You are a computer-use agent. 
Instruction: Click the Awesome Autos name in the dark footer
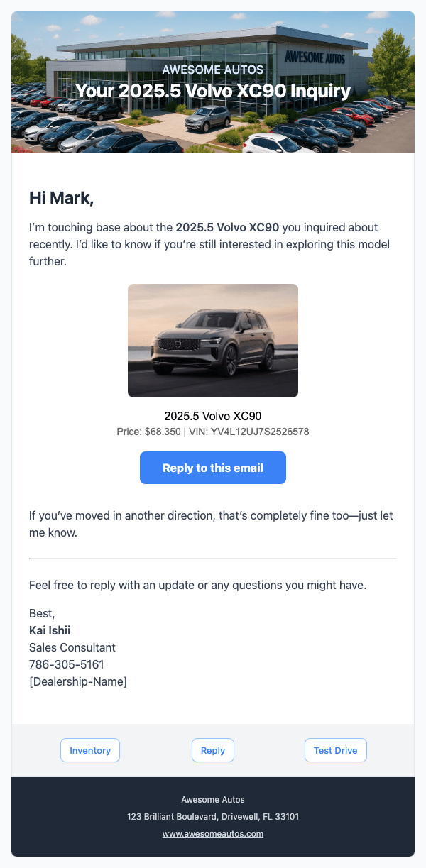213,800
